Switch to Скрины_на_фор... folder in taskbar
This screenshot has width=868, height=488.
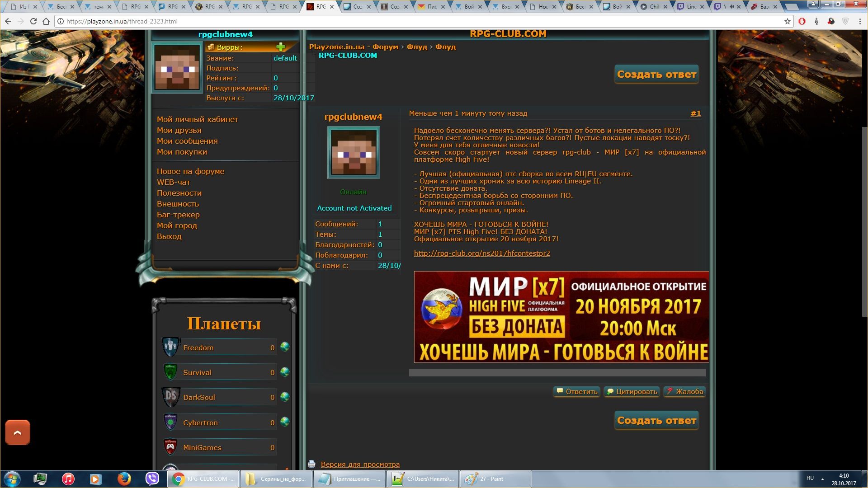(x=276, y=479)
